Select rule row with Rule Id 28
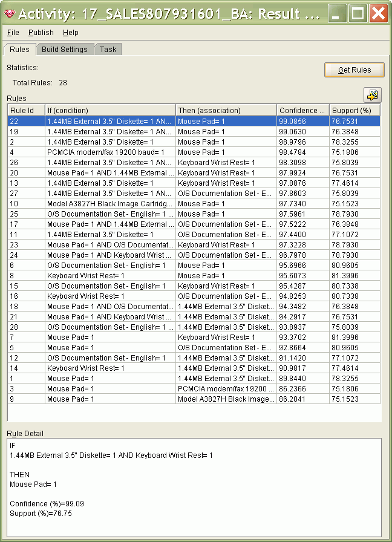392x542 pixels. 194,327
